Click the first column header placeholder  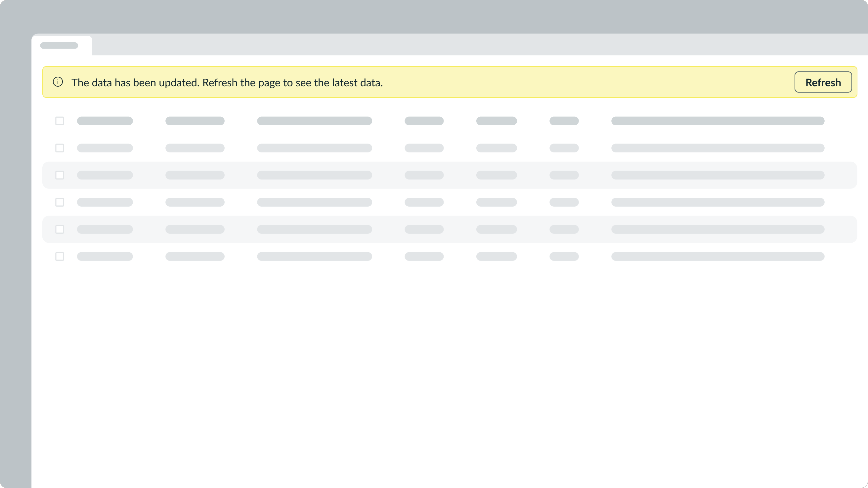pyautogui.click(x=105, y=121)
